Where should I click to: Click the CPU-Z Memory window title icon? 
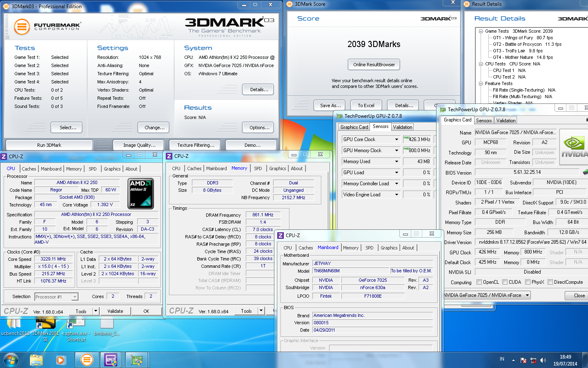pos(169,156)
